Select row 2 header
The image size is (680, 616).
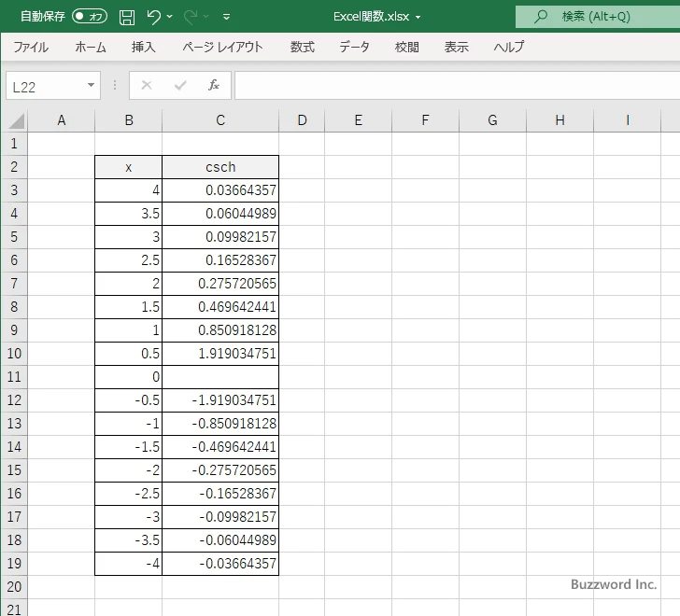coord(14,167)
